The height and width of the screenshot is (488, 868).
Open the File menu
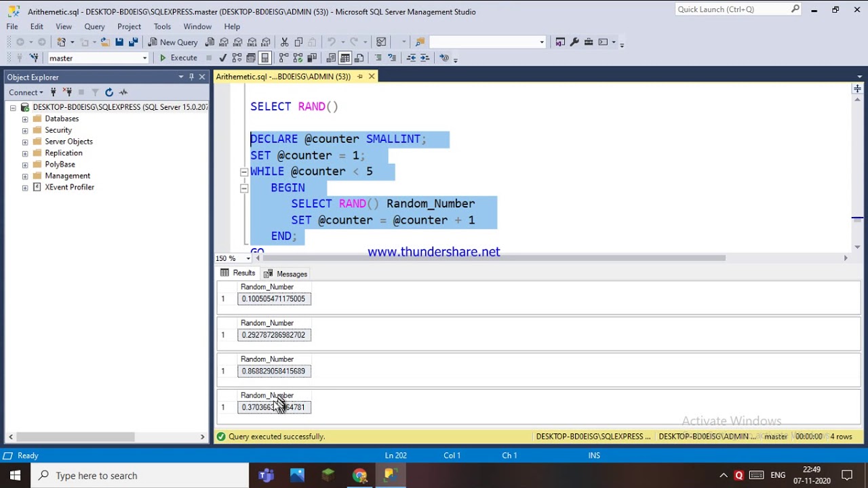[12, 26]
